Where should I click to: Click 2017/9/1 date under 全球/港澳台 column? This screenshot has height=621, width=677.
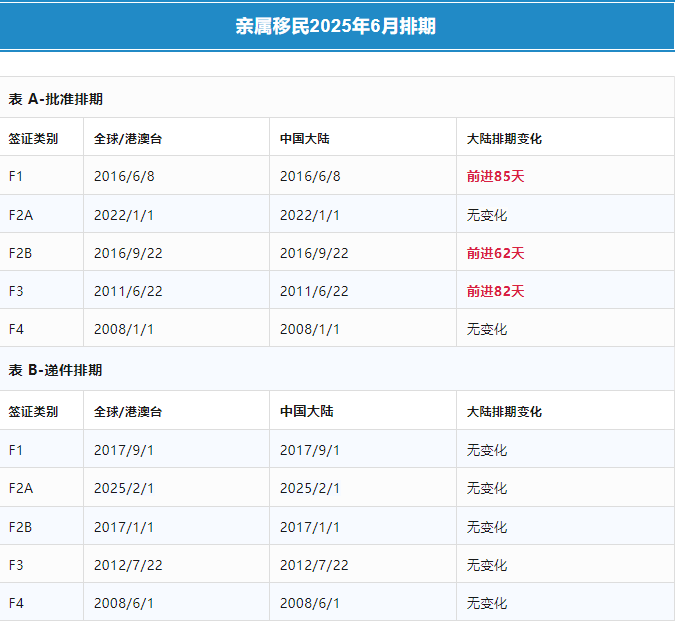(x=124, y=450)
